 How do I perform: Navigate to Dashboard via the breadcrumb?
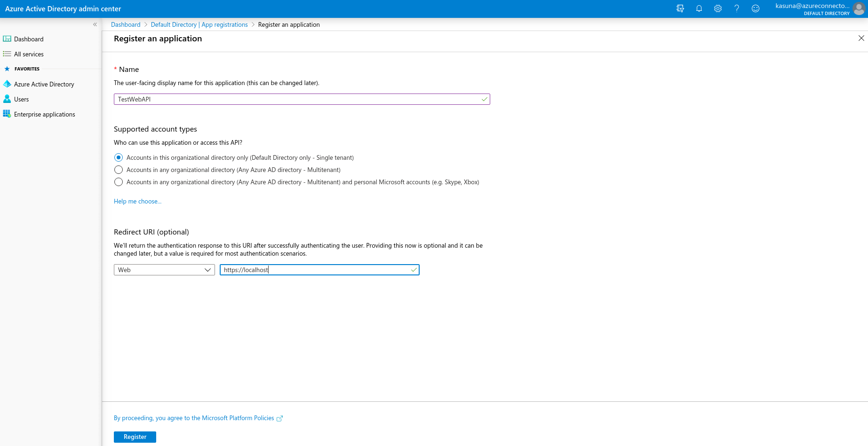tap(125, 24)
